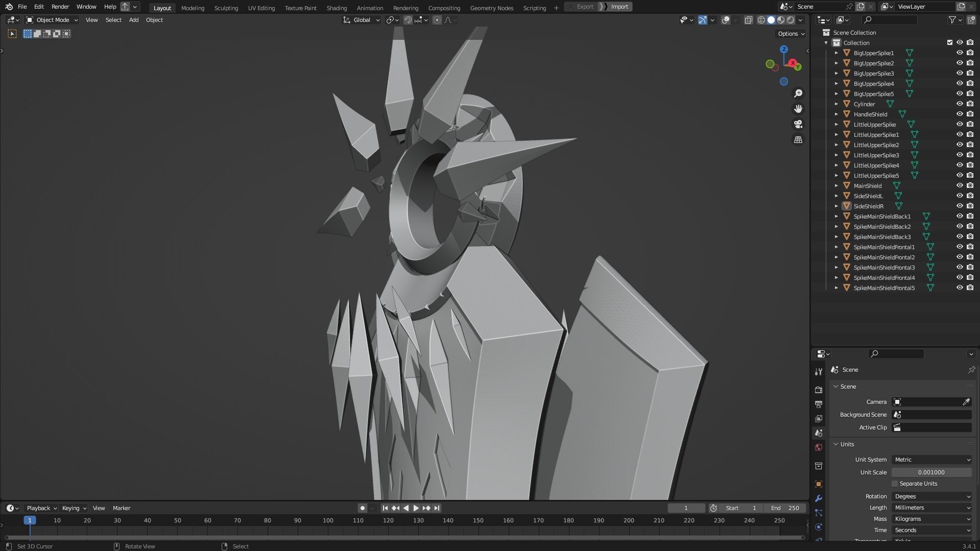Select solid viewport shading mode
Screen dimensions: 980x551
tap(771, 20)
